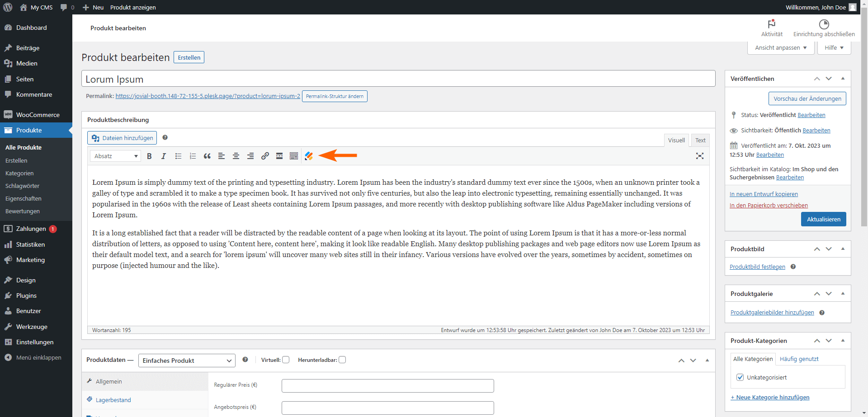The image size is (868, 417).
Task: Insert a numbered list
Action: 193,156
